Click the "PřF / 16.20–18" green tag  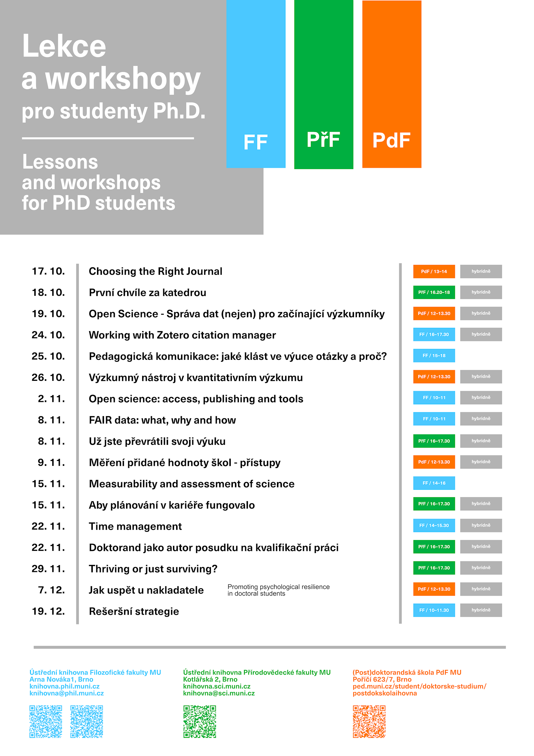tap(434, 292)
